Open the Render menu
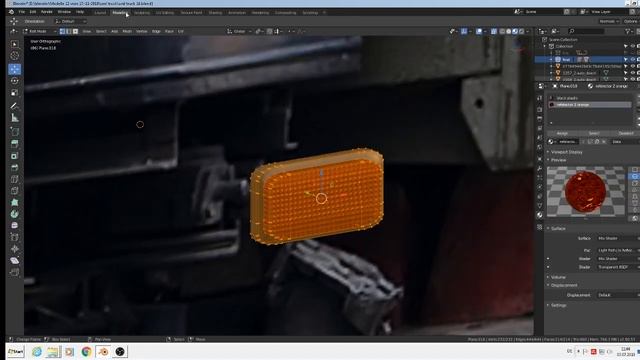Screen dimensions: 640x360 tap(47, 12)
